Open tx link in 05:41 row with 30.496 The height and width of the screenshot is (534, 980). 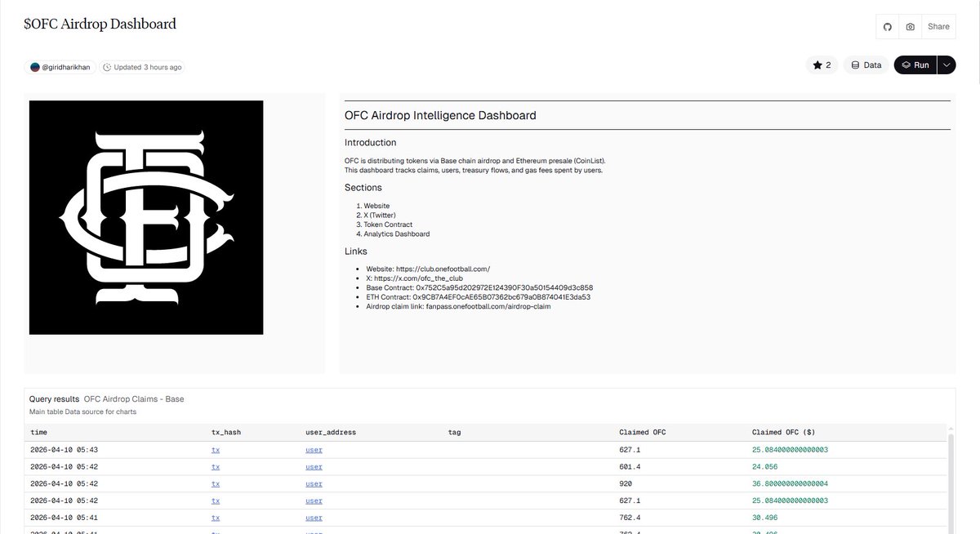click(216, 518)
